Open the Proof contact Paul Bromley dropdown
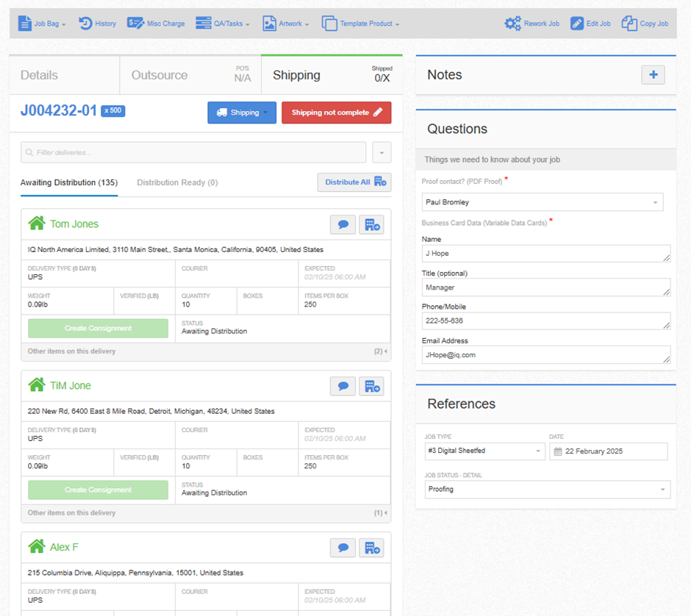This screenshot has width=691, height=616. pyautogui.click(x=542, y=202)
